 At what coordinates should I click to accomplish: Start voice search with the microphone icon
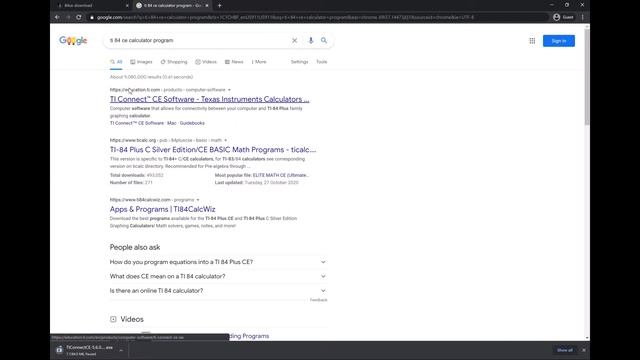click(311, 40)
